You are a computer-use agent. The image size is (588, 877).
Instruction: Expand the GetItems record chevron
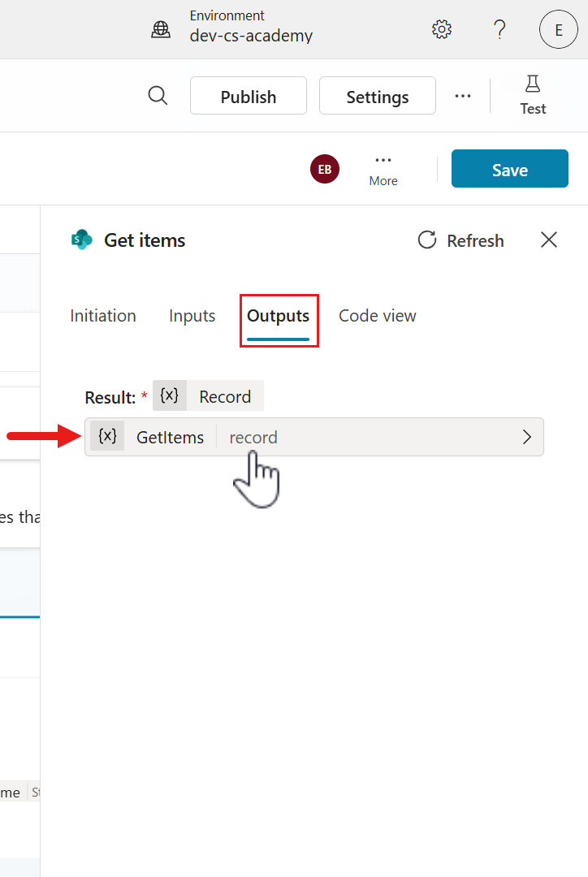click(526, 437)
